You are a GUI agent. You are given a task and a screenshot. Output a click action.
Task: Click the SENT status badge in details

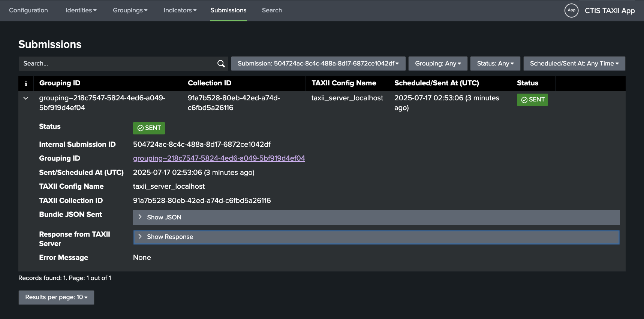149,128
